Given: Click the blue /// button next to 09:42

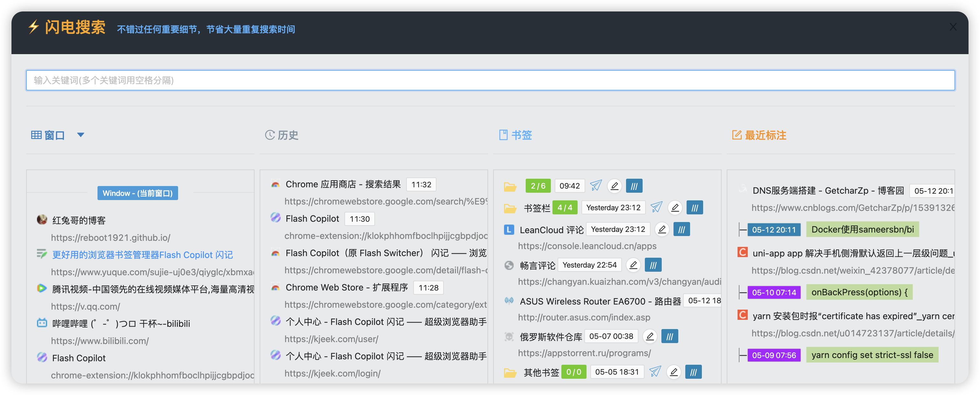Looking at the screenshot, I should click(634, 186).
